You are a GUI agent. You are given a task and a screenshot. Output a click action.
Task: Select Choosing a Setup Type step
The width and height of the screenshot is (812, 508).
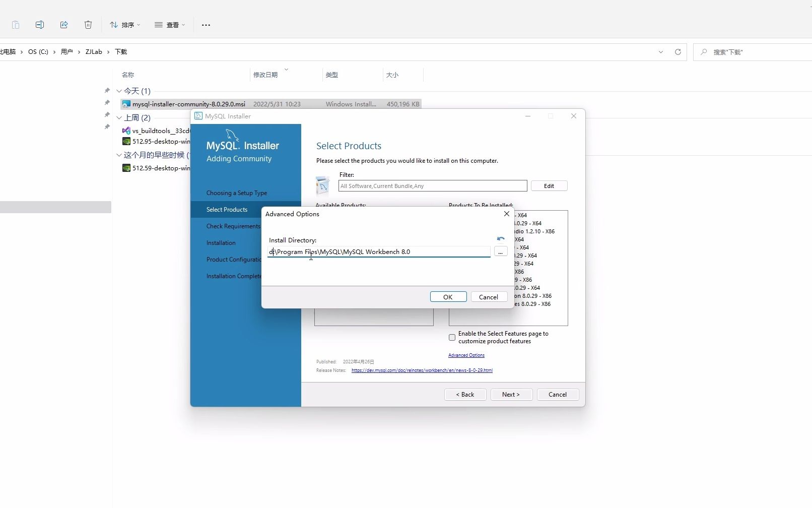click(x=237, y=193)
